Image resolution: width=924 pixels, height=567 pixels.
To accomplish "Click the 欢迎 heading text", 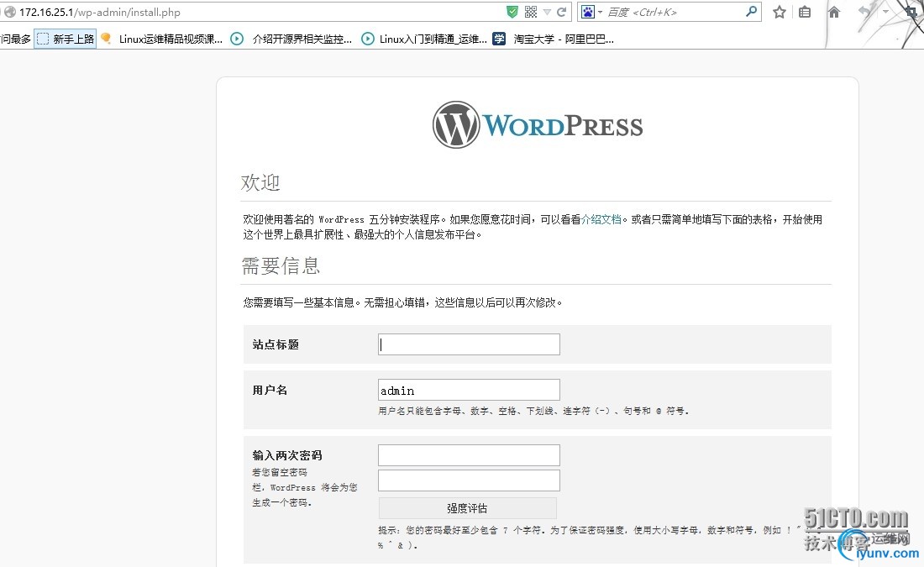I will pyautogui.click(x=260, y=183).
